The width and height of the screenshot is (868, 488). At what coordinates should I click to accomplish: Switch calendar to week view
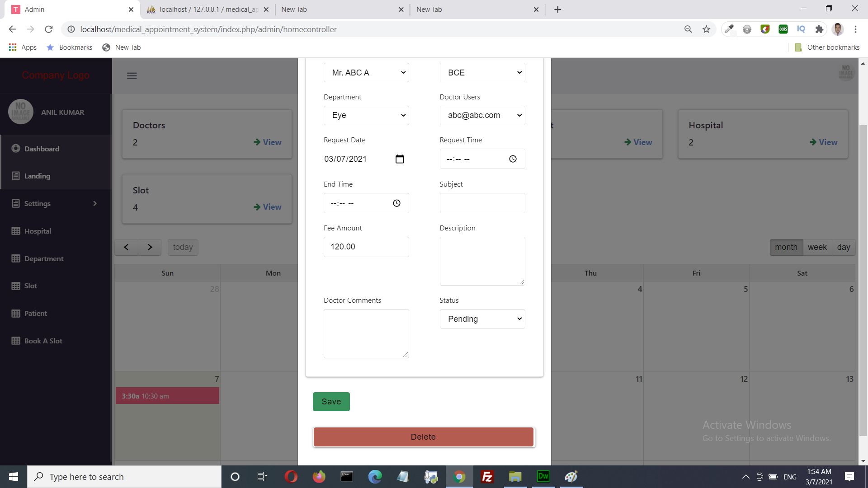click(x=817, y=247)
